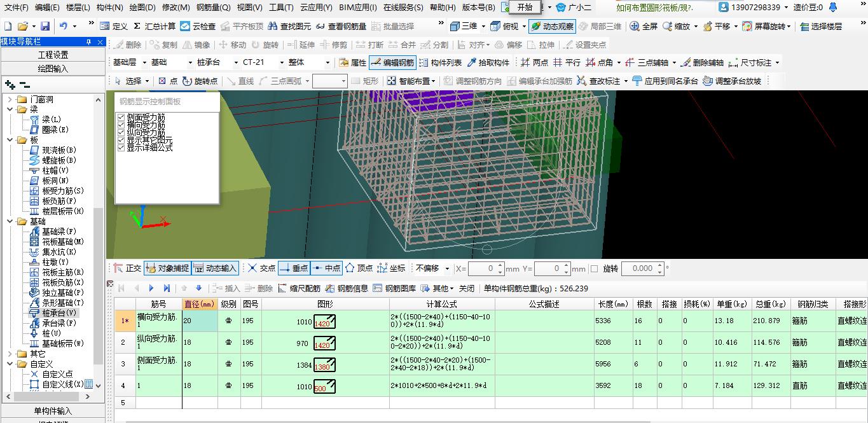Toggle 动态观察 dynamic observation
Viewport: 868px width, 423px height.
(x=551, y=26)
